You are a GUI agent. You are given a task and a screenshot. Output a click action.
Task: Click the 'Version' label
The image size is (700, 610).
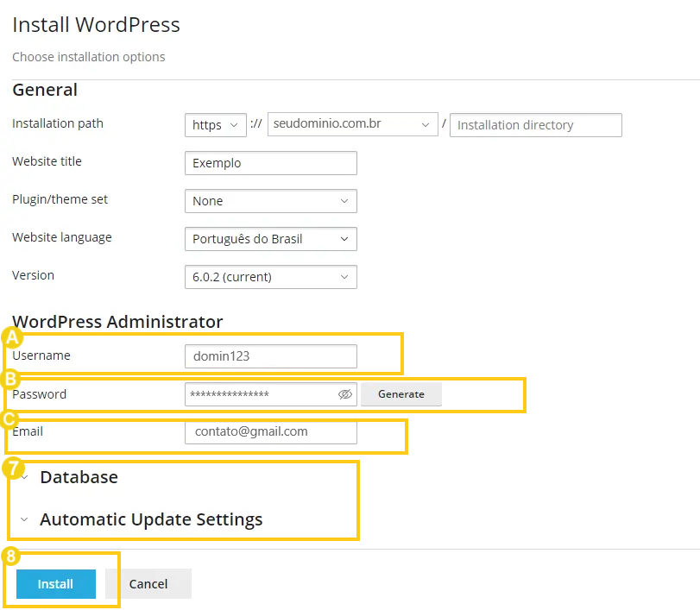(33, 275)
